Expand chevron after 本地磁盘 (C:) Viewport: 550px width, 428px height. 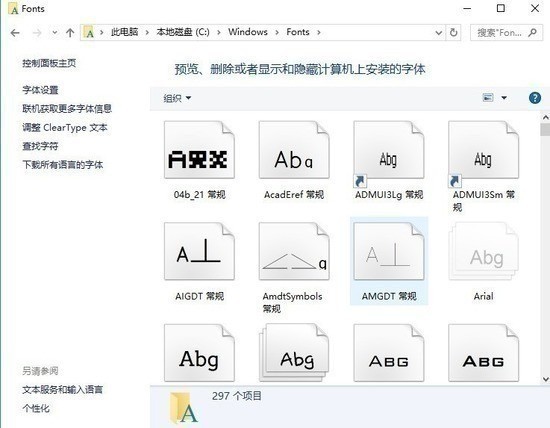click(x=219, y=33)
